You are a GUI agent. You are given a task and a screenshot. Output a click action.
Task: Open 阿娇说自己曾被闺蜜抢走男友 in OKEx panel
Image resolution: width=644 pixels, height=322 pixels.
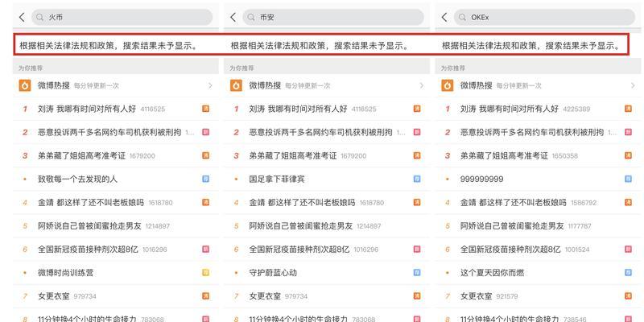coord(512,226)
